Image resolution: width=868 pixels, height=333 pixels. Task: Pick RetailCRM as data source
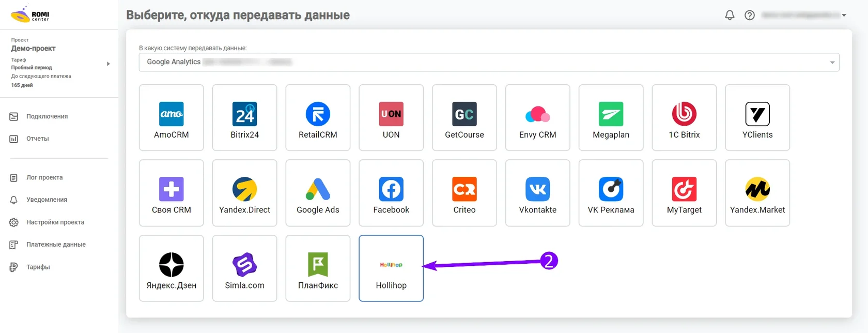pyautogui.click(x=318, y=118)
